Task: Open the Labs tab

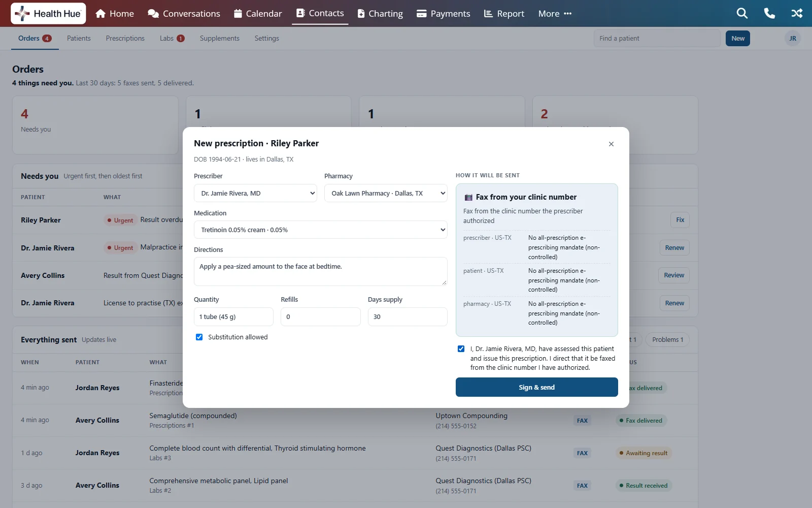Action: pos(172,39)
